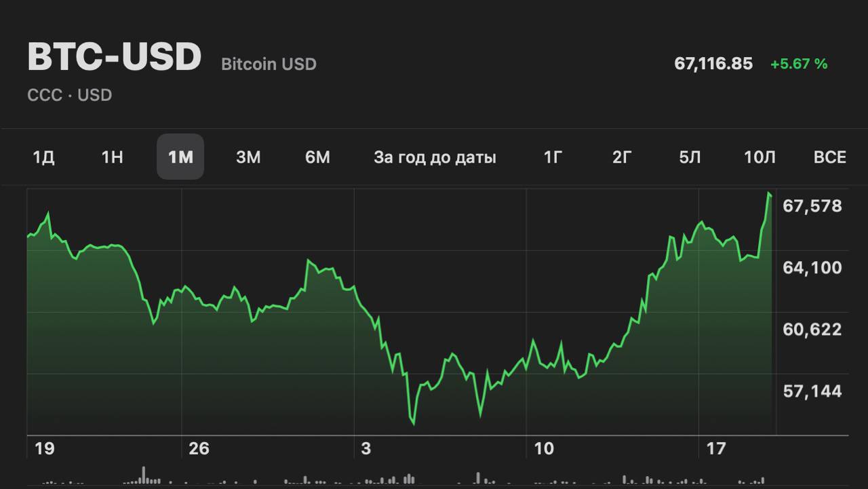This screenshot has width=868, height=489.
Task: Click the date marker 10 on timeline
Action: click(544, 448)
